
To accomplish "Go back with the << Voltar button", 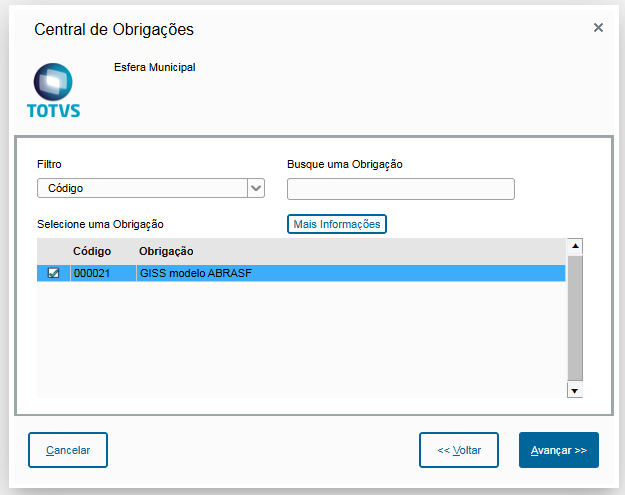I will [x=459, y=450].
